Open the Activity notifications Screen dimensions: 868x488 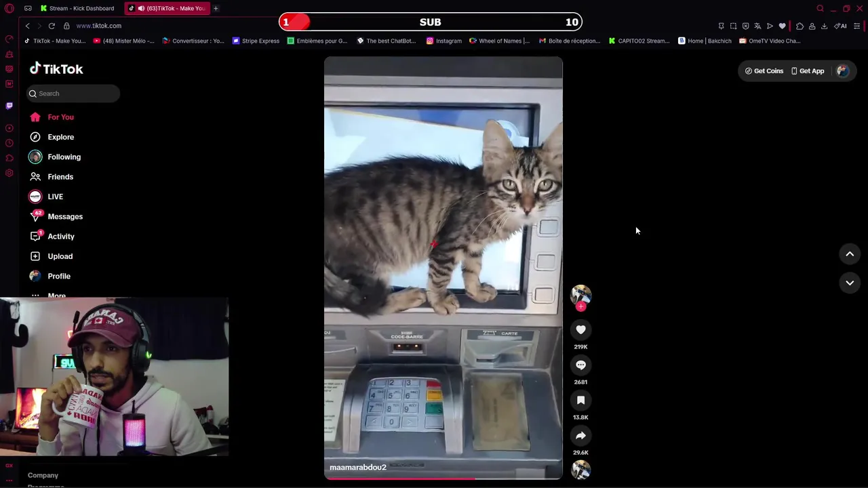tap(52, 237)
